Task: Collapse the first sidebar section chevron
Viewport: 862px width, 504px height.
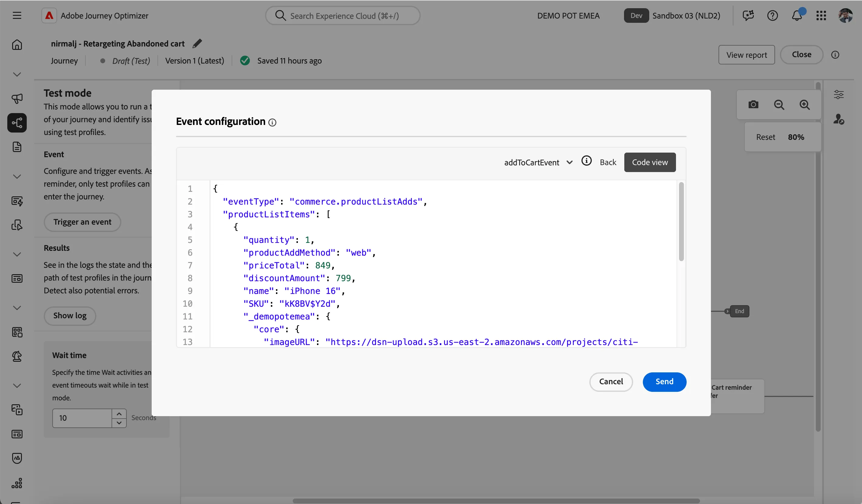Action: [17, 74]
